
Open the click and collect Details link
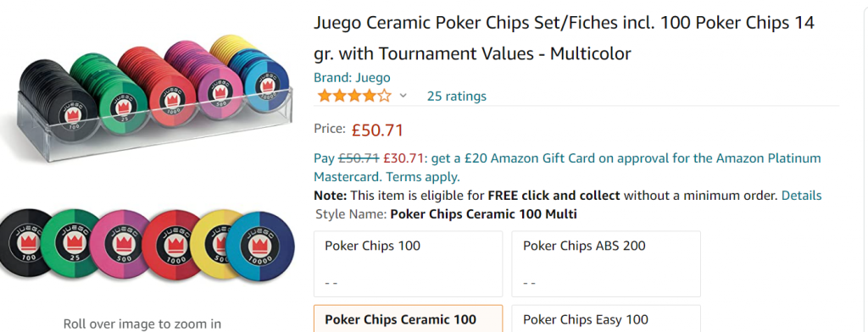click(802, 196)
